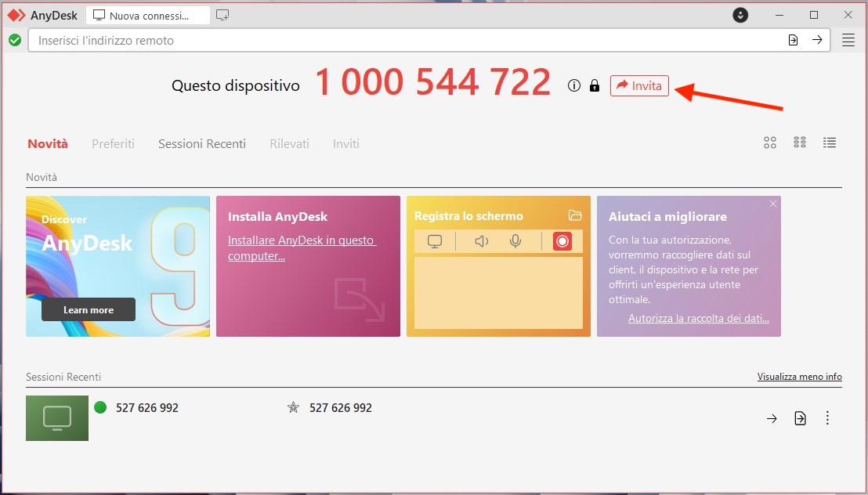Click Visualizza meno info link
This screenshot has width=868, height=495.
coord(799,377)
